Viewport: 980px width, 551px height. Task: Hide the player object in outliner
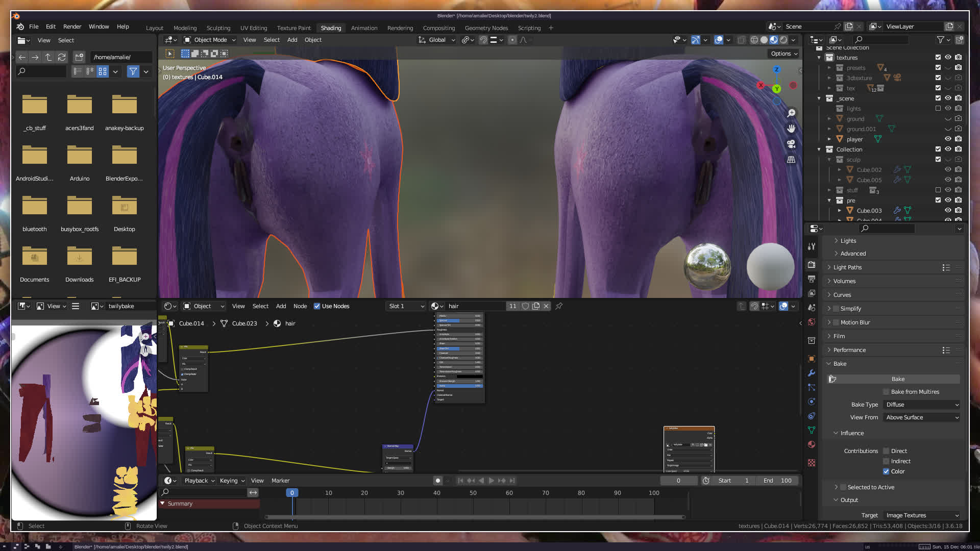[948, 139]
